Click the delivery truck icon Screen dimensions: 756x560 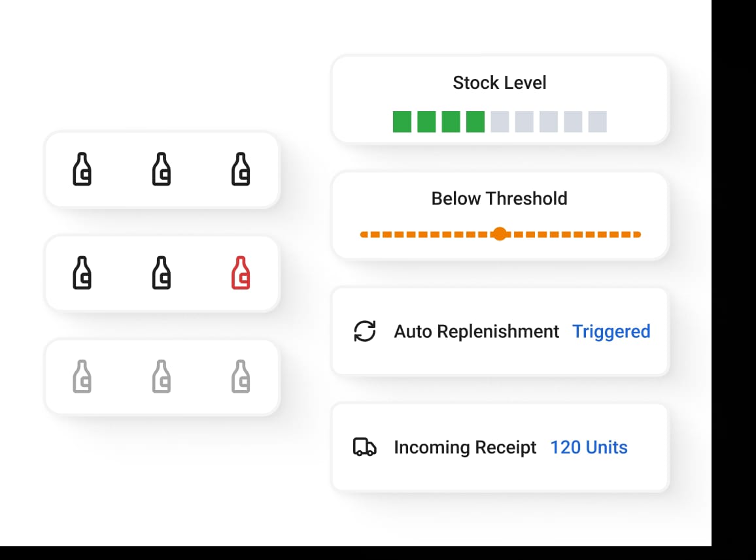pos(364,447)
